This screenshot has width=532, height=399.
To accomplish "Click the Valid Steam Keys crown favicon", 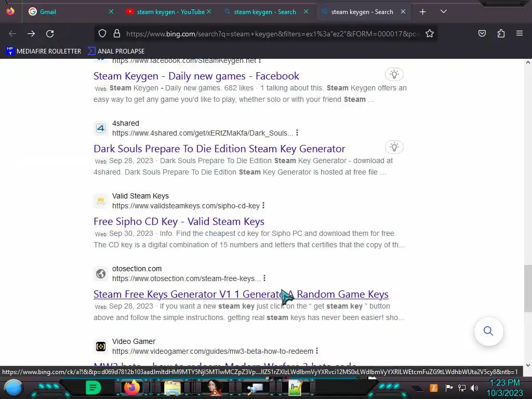I will 101,201.
